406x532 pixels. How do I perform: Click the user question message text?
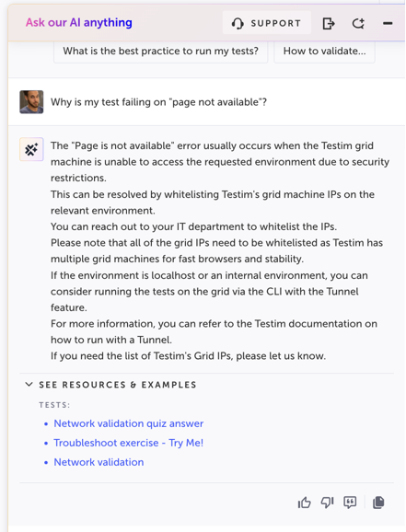click(x=158, y=102)
